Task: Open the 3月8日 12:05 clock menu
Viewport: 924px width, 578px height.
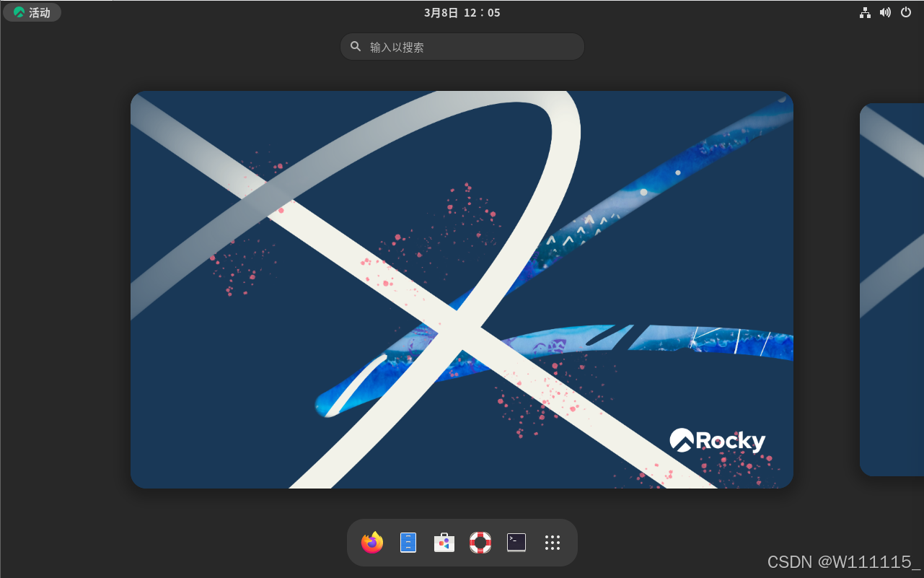Action: coord(462,12)
